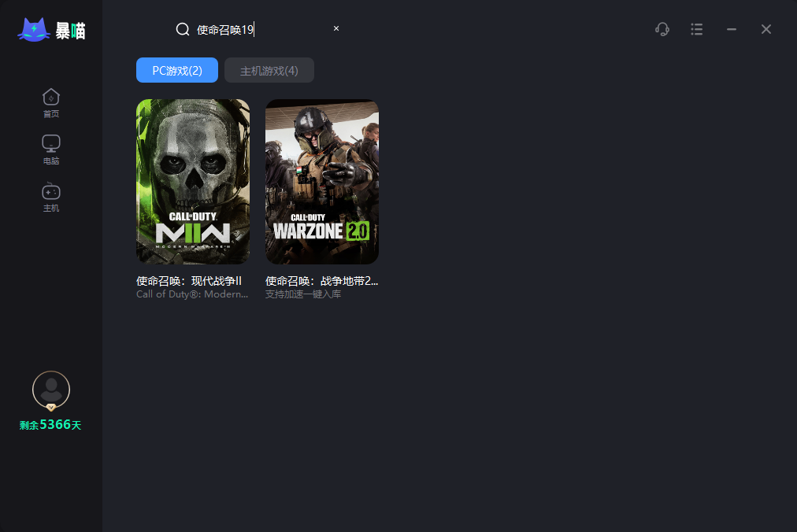Screen dimensions: 797x532
Task: Click the 暴喵 cat logo
Action: coord(34,30)
